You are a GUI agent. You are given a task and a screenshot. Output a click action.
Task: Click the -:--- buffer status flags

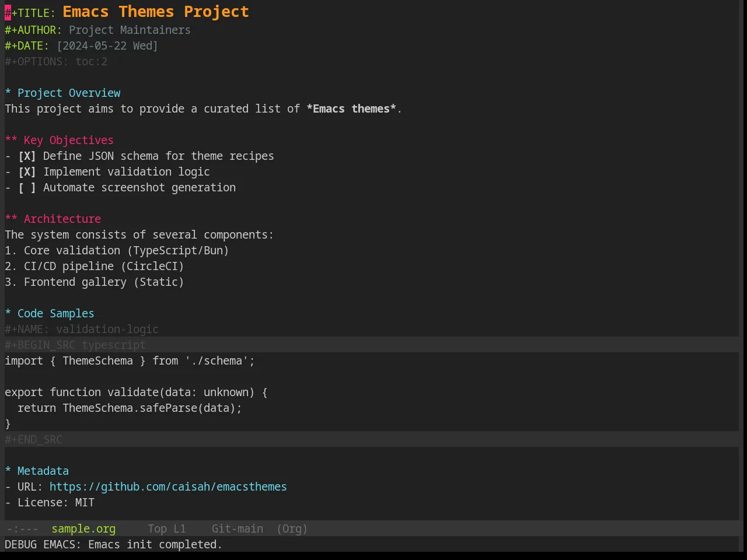(22, 528)
